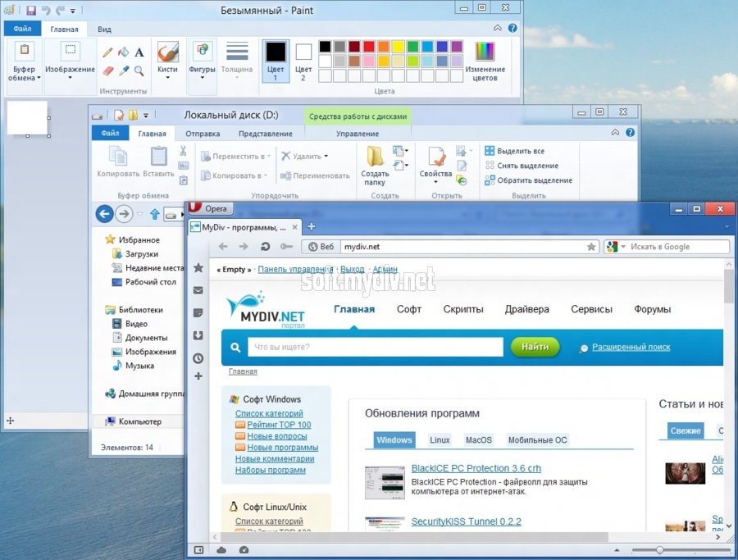This screenshot has height=560, width=738.
Task: Click the Opera Link cloud icon
Action: (x=221, y=549)
